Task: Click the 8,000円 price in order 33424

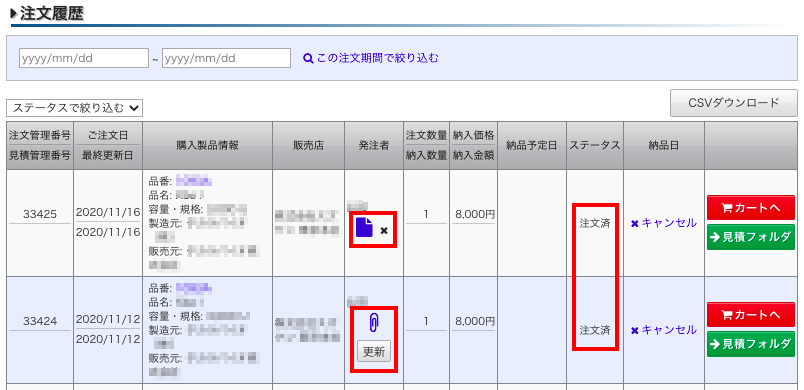Action: 475,321
